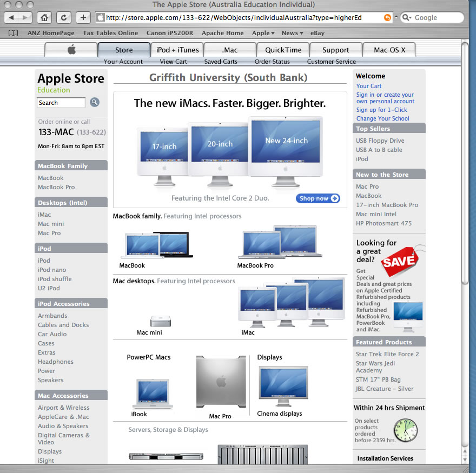Open Star Trek Elite Force 2
This screenshot has height=473, width=476.
tap(387, 354)
